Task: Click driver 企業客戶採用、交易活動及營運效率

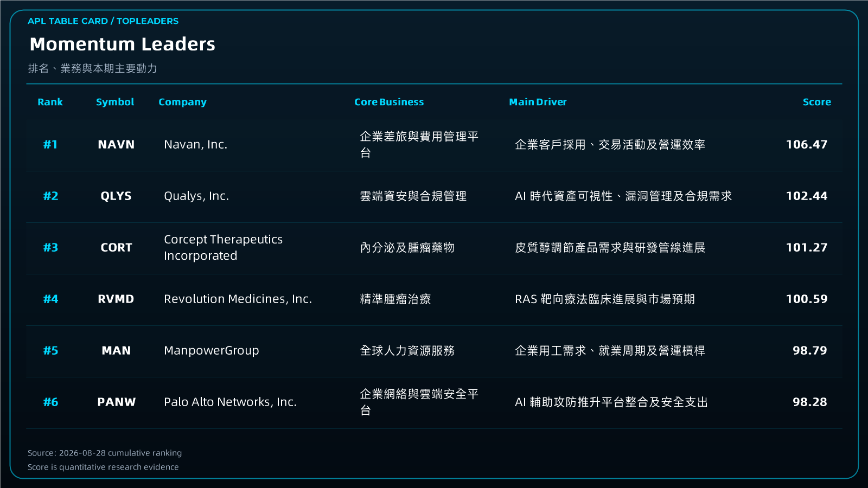Action: pos(610,145)
